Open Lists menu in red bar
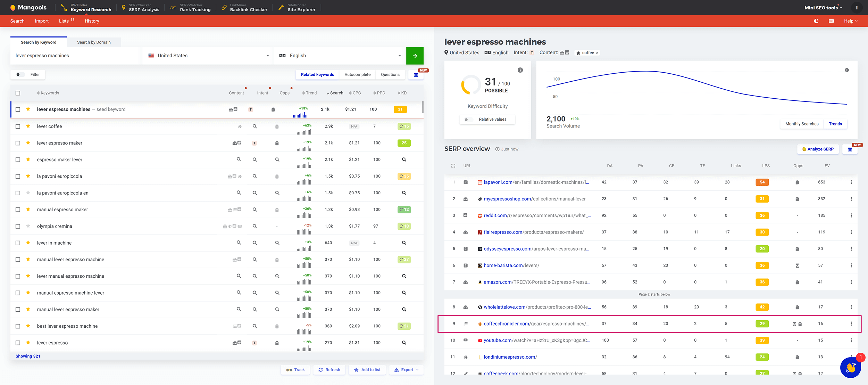The width and height of the screenshot is (868, 385). 67,21
